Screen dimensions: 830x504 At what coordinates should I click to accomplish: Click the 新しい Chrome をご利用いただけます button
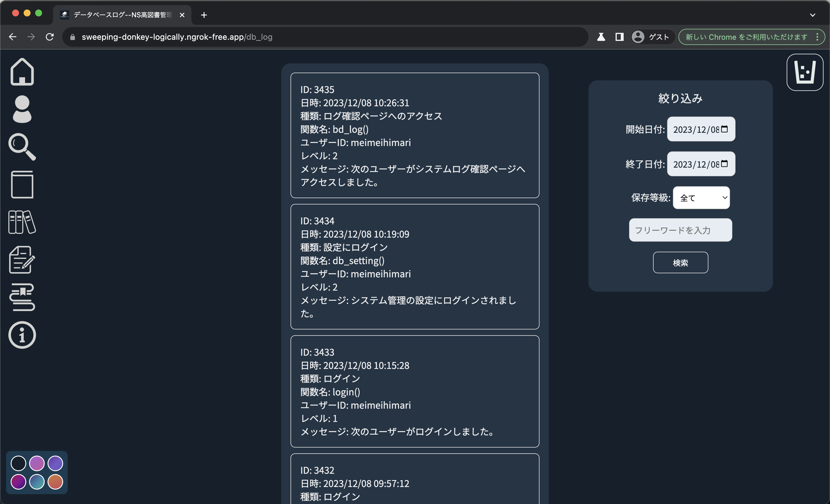(746, 37)
